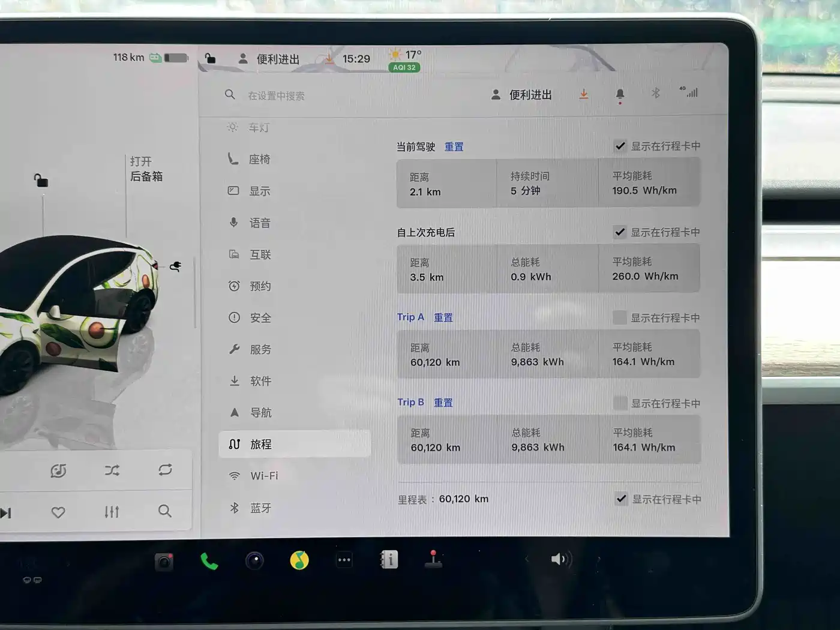Open the three-dots more apps launcher
Viewport: 840px width, 630px height.
coord(344,560)
